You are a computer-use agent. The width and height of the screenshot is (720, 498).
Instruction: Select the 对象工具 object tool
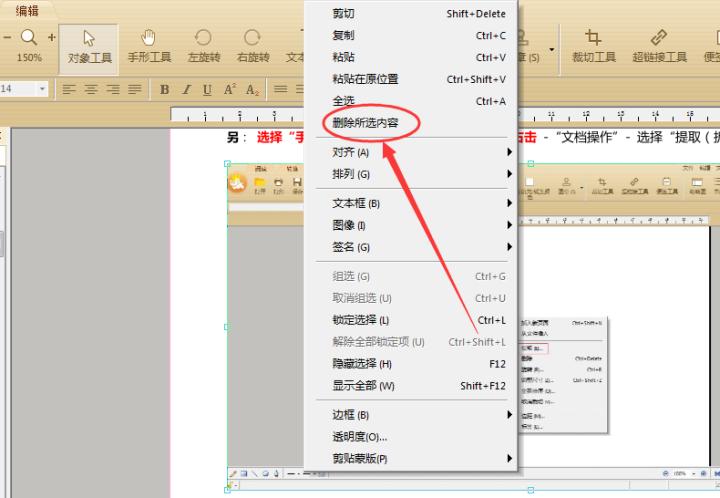[89, 49]
